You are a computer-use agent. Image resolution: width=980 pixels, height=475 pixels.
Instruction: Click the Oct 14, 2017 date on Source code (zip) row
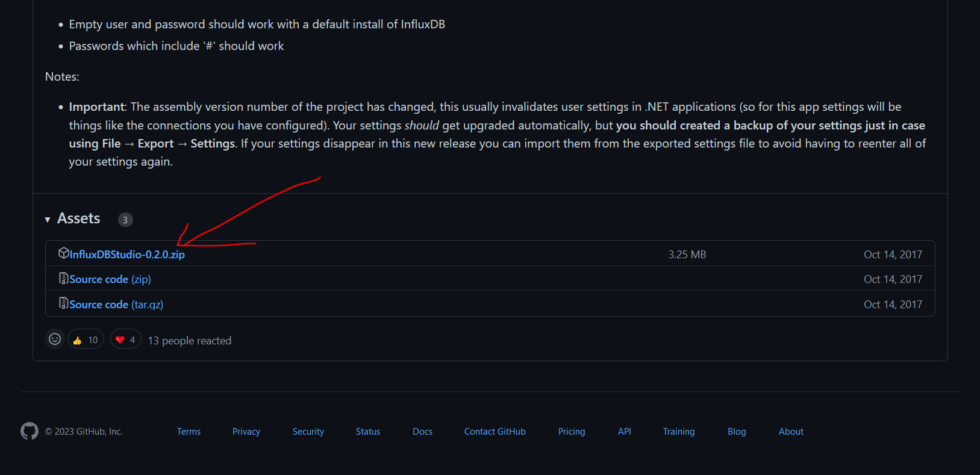(x=893, y=279)
